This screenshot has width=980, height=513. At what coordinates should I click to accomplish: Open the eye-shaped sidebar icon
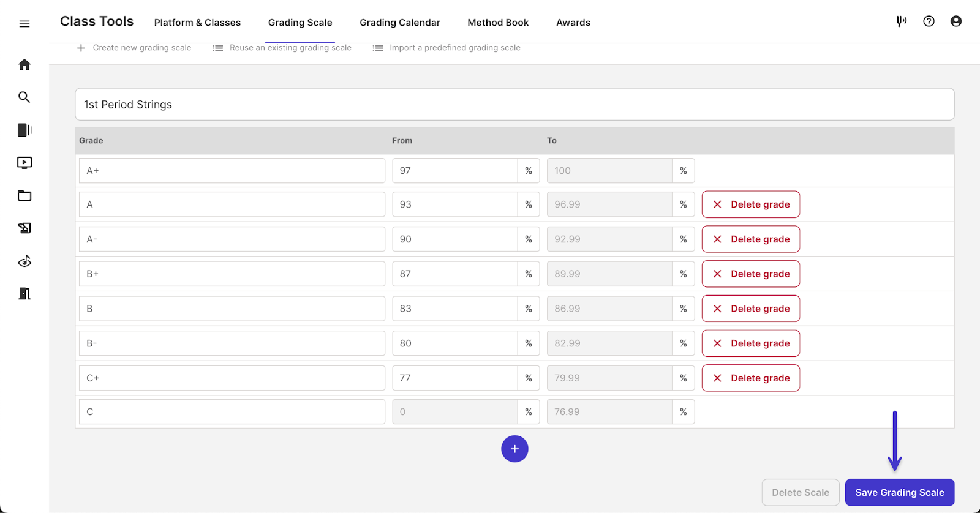24,261
